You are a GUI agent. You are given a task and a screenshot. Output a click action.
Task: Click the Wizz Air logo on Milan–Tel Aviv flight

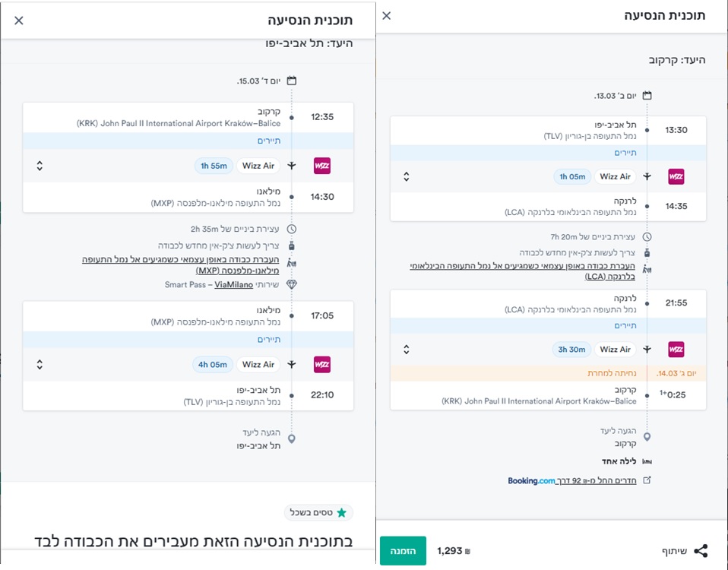coord(322,365)
